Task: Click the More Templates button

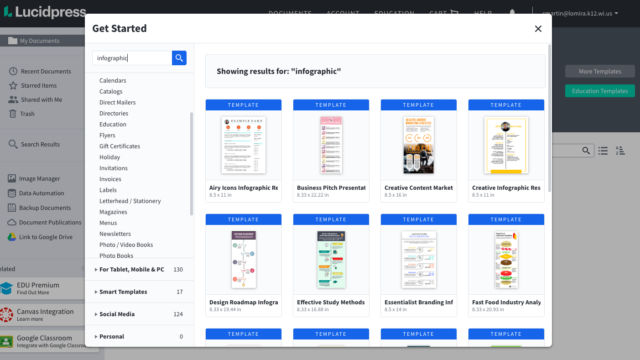Action: point(600,71)
